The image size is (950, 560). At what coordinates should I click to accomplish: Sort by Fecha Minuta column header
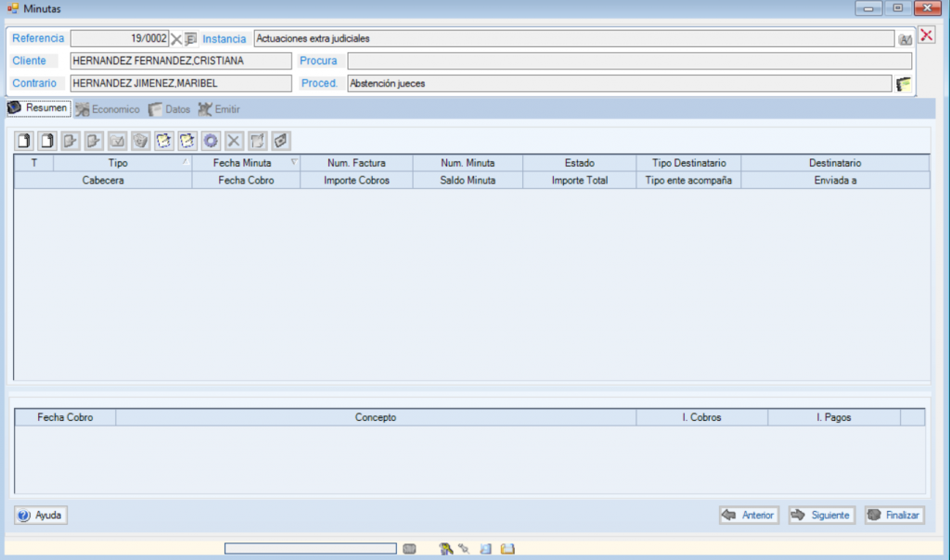point(241,162)
